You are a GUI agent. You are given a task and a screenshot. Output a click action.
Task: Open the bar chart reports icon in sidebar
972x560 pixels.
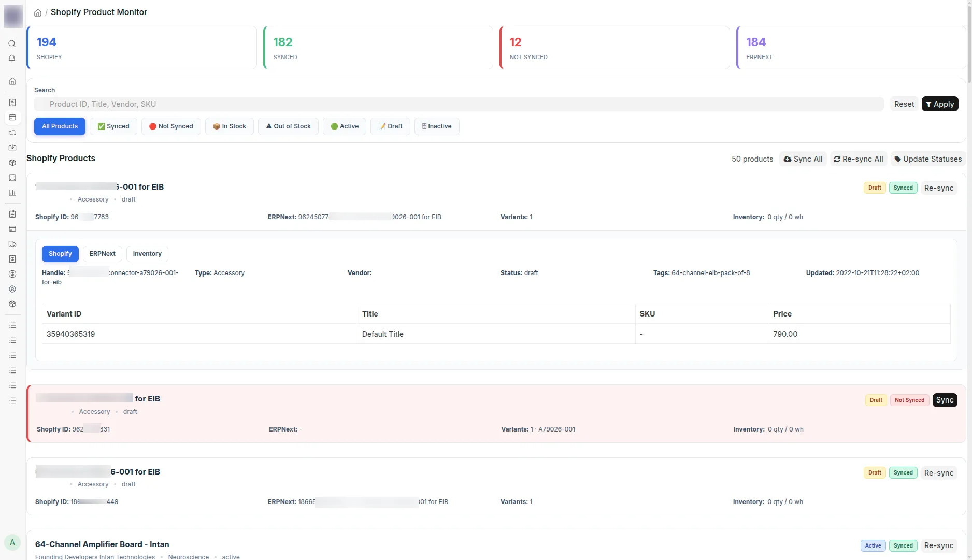12,193
